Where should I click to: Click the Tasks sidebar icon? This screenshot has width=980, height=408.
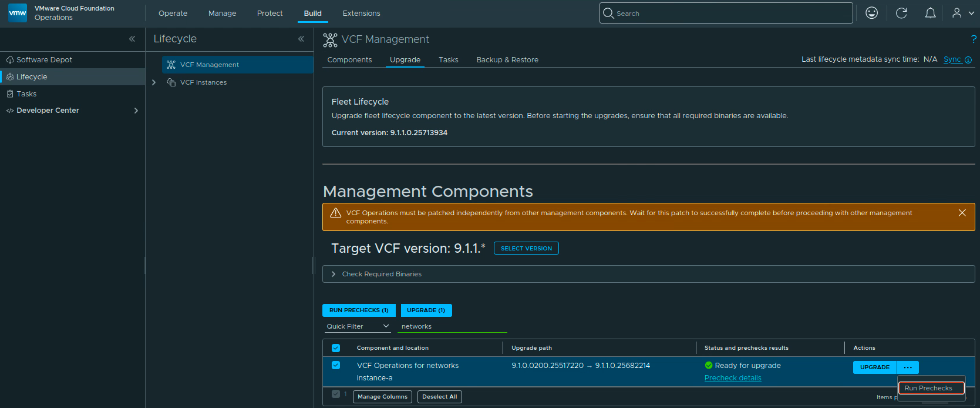pyautogui.click(x=10, y=94)
